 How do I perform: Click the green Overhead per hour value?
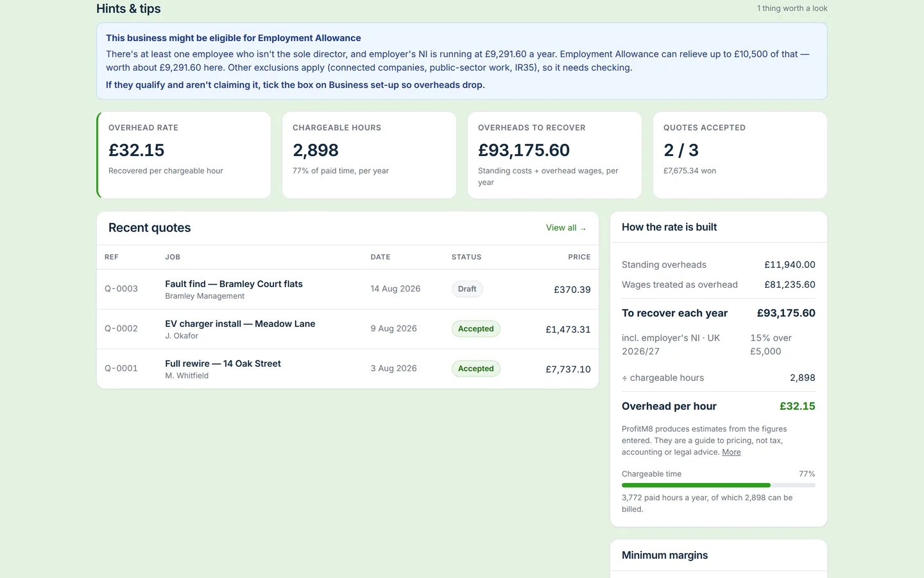coord(797,407)
